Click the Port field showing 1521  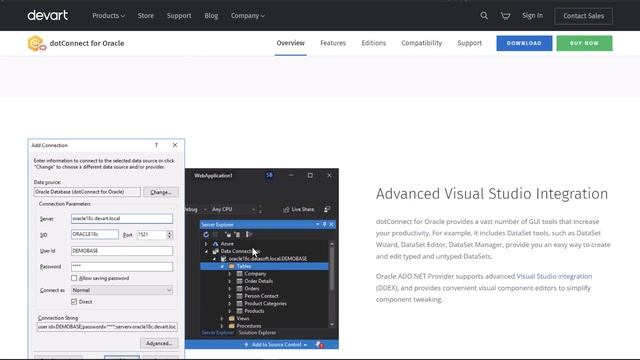152,235
